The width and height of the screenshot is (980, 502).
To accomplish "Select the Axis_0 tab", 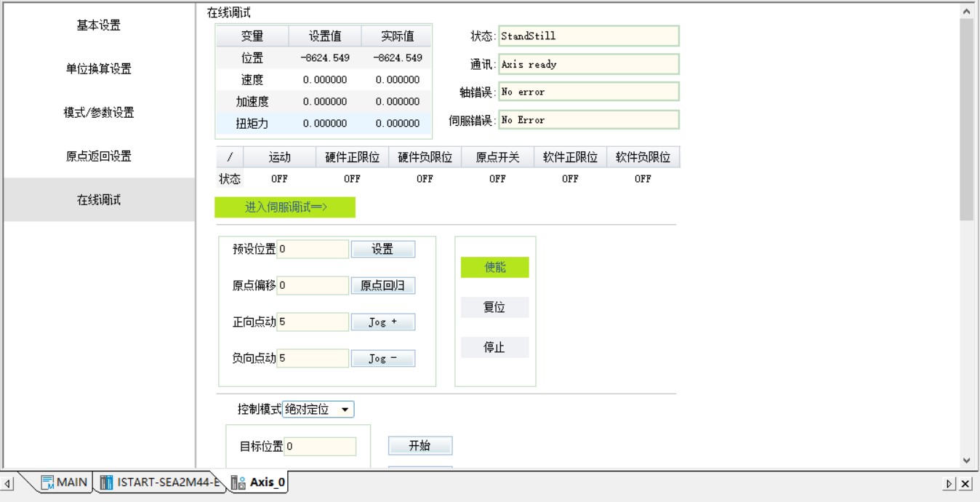I will 259,482.
